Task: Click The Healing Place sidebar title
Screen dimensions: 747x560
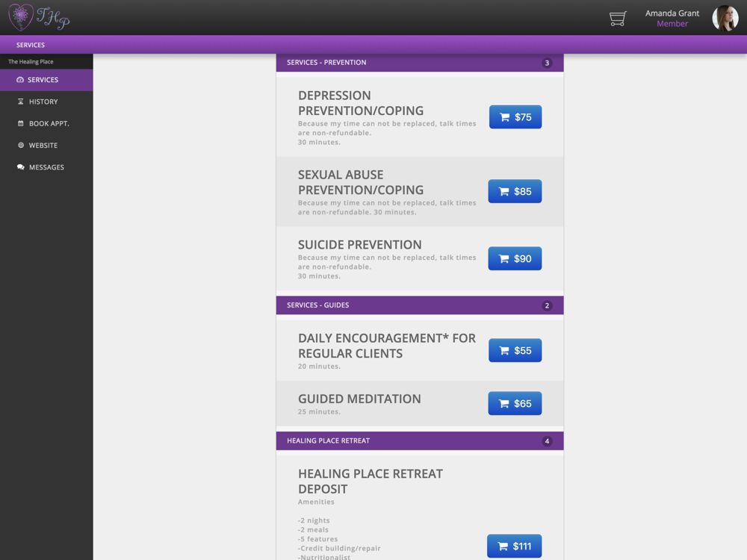Action: [31, 62]
